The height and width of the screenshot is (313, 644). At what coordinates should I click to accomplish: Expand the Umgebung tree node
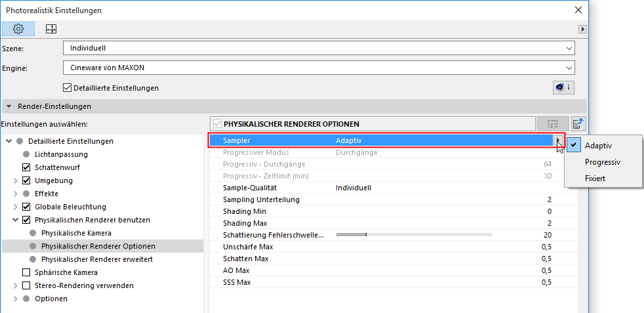pos(16,180)
